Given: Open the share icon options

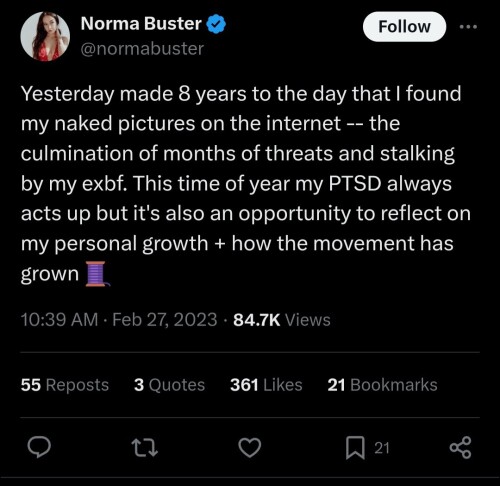Looking at the screenshot, I should click(460, 448).
